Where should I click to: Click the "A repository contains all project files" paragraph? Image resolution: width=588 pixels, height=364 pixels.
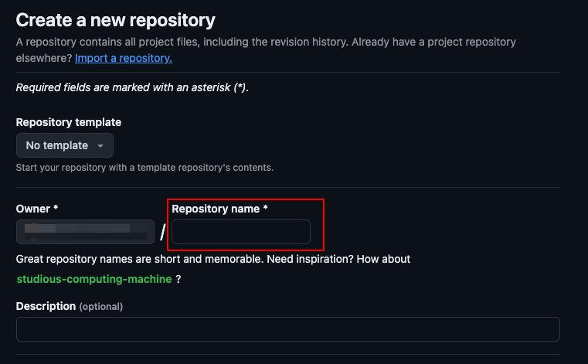click(266, 42)
